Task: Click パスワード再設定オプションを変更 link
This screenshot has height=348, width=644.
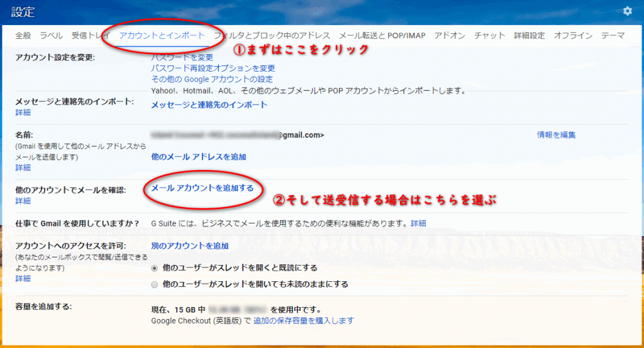Action: [213, 69]
